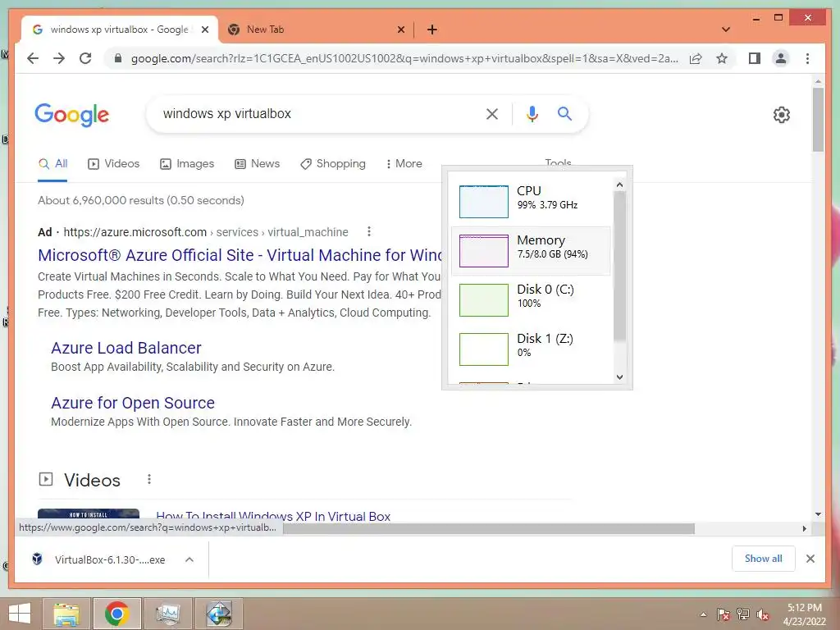
Task: Close the windows xp virtualbox tab
Action: pos(204,30)
